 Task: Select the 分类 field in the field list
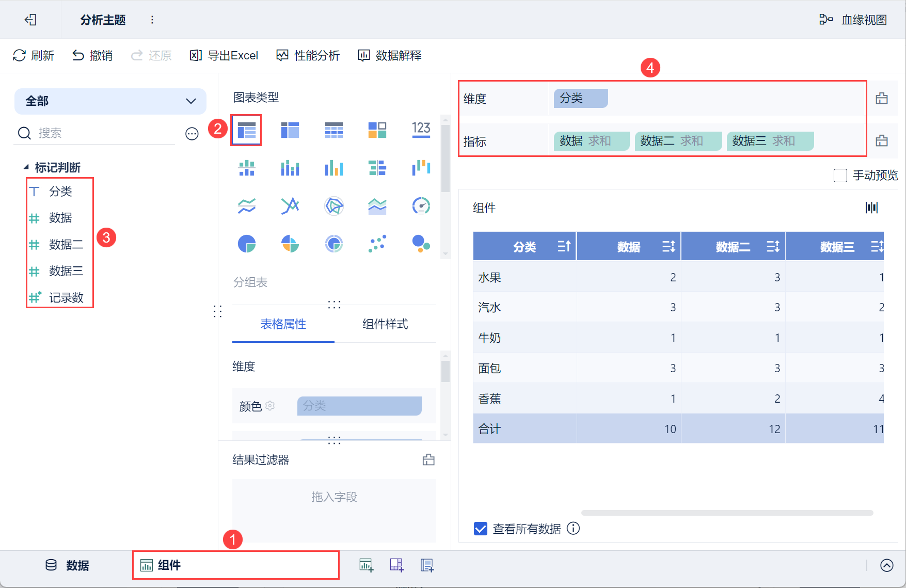(60, 192)
